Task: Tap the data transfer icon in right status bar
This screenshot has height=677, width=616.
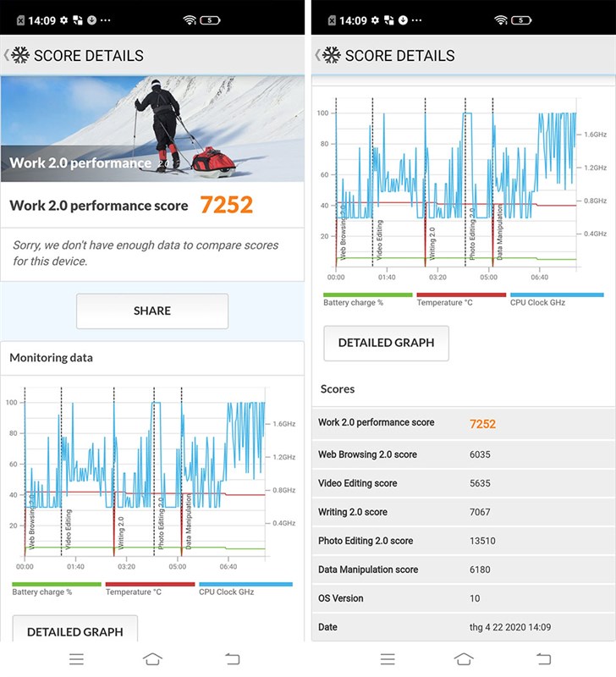Action: click(389, 19)
